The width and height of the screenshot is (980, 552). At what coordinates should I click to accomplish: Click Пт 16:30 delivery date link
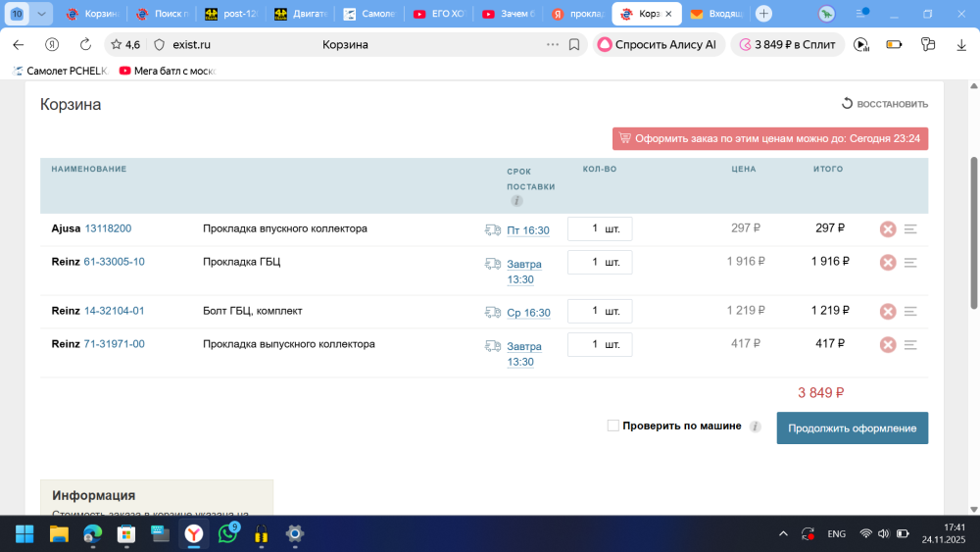[x=527, y=230]
